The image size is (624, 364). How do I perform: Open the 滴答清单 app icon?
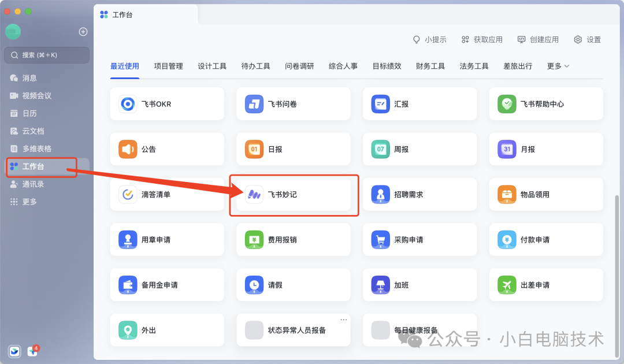pos(128,195)
